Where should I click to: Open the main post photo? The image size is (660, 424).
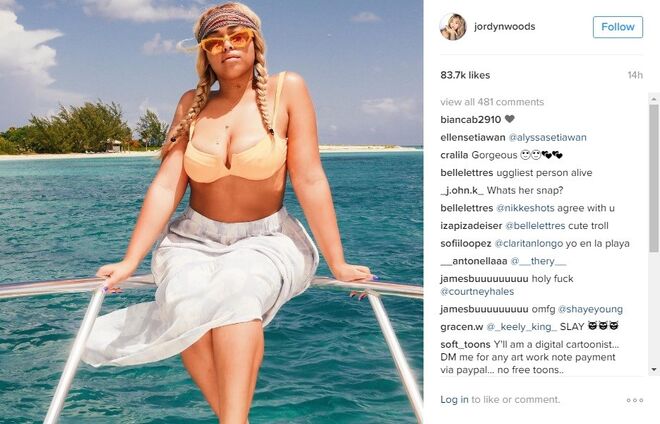211,212
